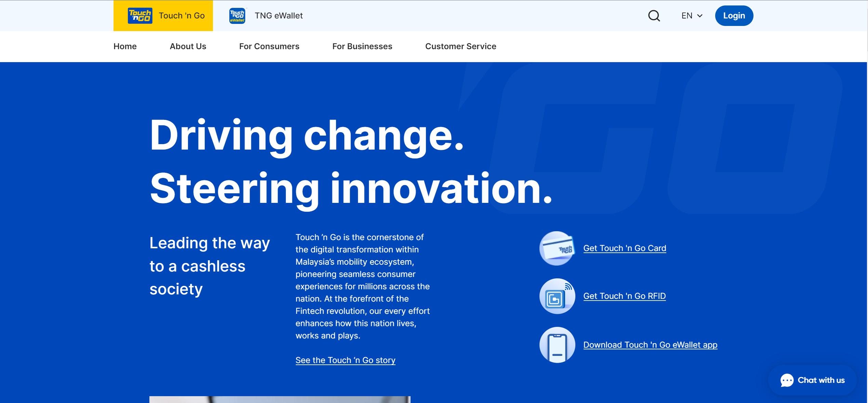
Task: Click the Touch 'n Go card icon
Action: pos(557,248)
